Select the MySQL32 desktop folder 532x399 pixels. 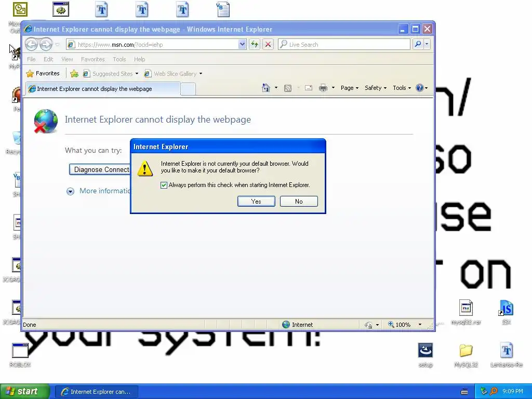pos(466,355)
